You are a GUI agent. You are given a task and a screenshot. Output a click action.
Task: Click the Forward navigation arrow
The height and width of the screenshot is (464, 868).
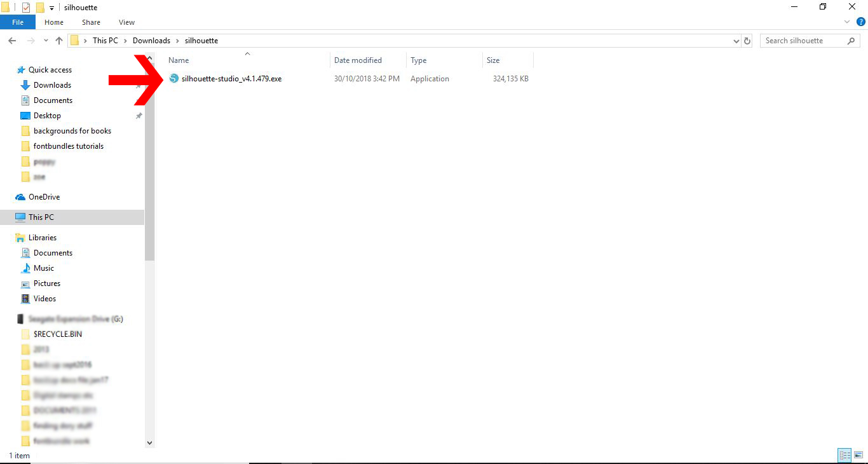pos(31,41)
